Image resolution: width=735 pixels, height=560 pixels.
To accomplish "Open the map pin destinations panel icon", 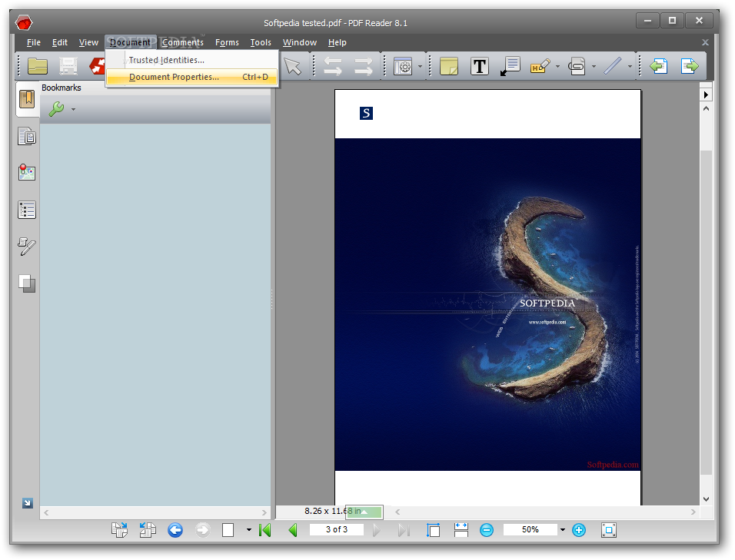I will pyautogui.click(x=27, y=172).
